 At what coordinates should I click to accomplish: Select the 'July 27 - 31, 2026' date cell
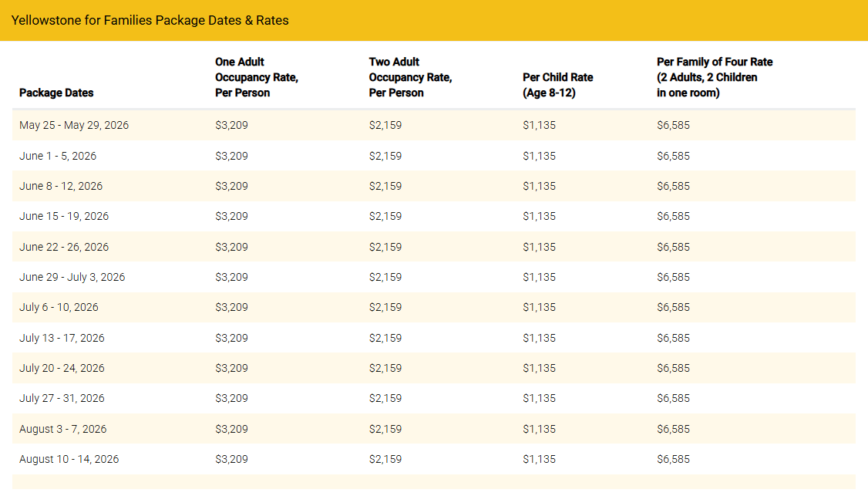tap(62, 398)
